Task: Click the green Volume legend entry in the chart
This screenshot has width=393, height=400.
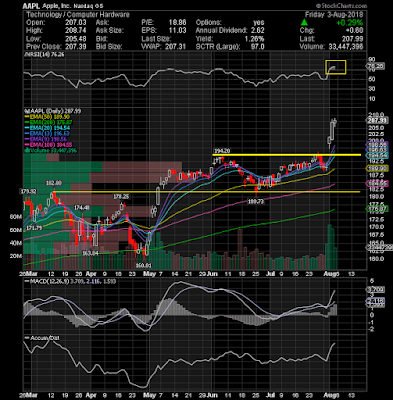Action: pos(51,150)
